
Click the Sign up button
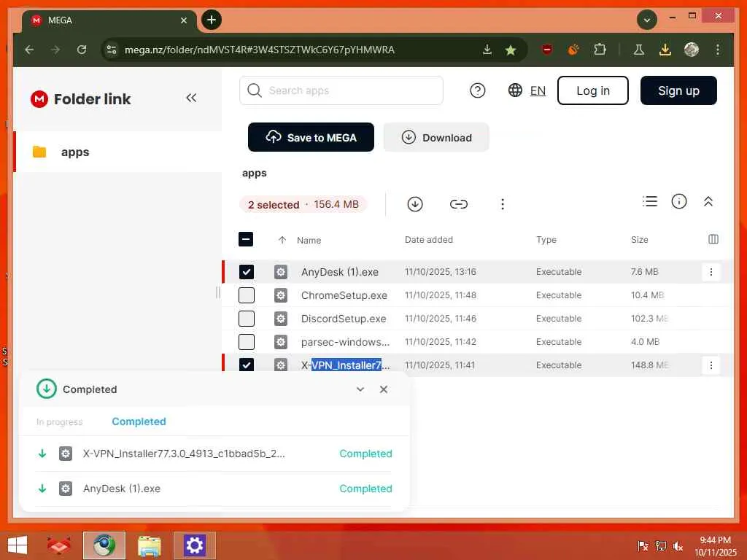[x=678, y=90]
